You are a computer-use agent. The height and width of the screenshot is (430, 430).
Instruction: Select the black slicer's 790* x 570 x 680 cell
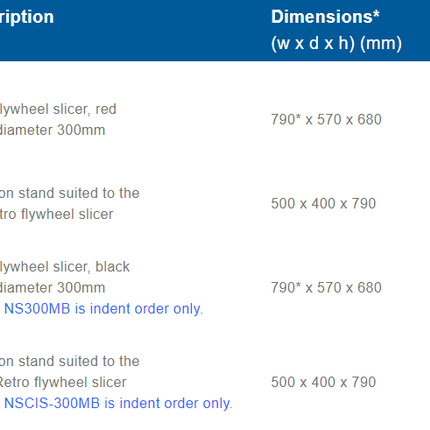[326, 287]
